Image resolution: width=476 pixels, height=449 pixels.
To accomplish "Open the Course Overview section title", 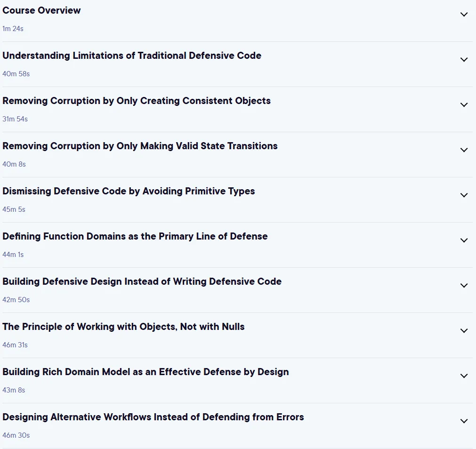I will coord(41,10).
